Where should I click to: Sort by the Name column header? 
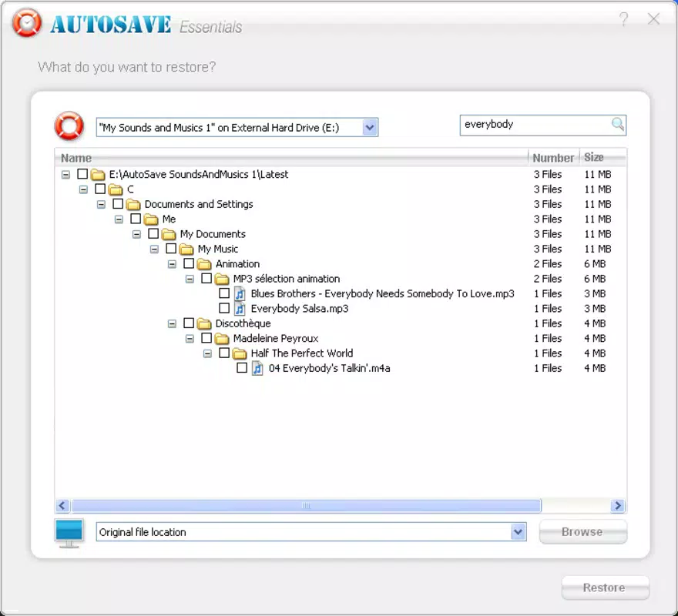291,158
